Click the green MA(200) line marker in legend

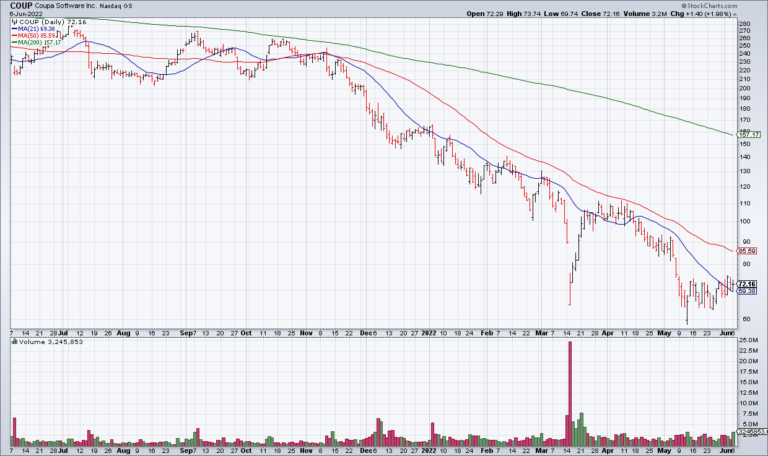point(15,43)
